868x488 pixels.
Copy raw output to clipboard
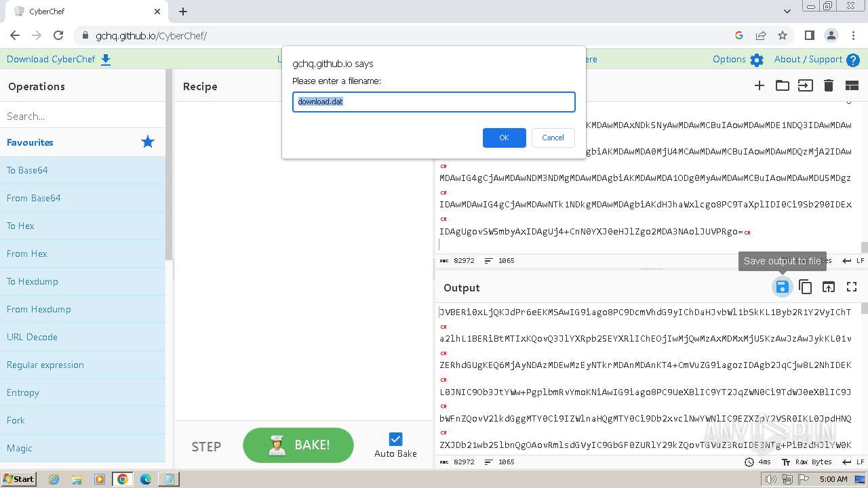pos(805,287)
